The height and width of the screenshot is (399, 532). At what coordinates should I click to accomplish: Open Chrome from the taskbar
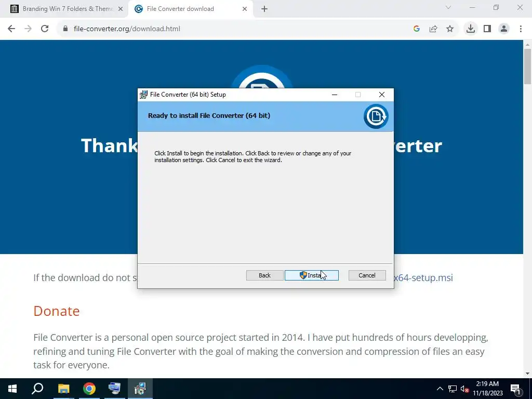(x=89, y=389)
